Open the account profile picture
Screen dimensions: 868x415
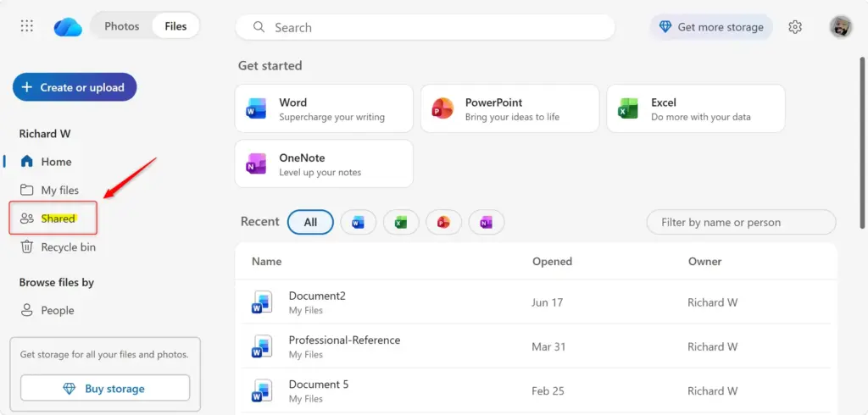click(x=840, y=26)
